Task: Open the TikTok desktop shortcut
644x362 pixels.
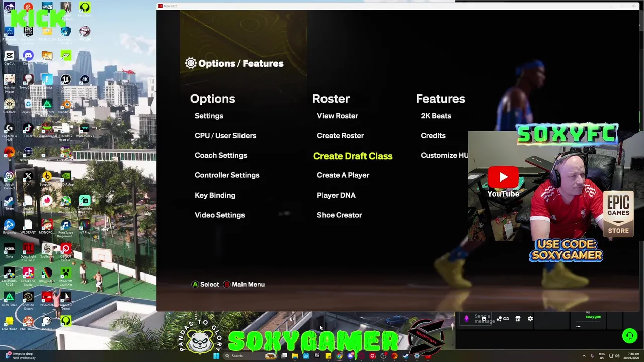Action: click(x=28, y=130)
